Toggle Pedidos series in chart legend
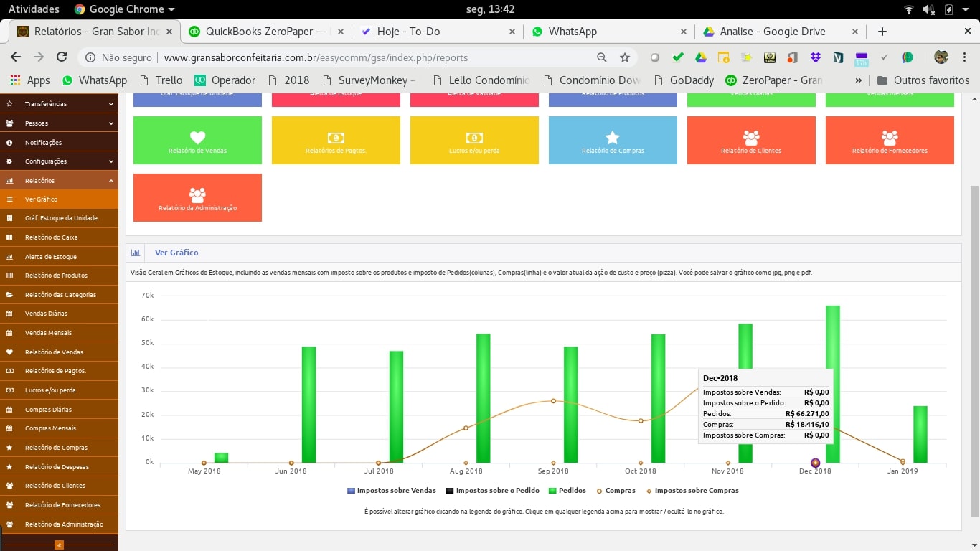 click(567, 491)
